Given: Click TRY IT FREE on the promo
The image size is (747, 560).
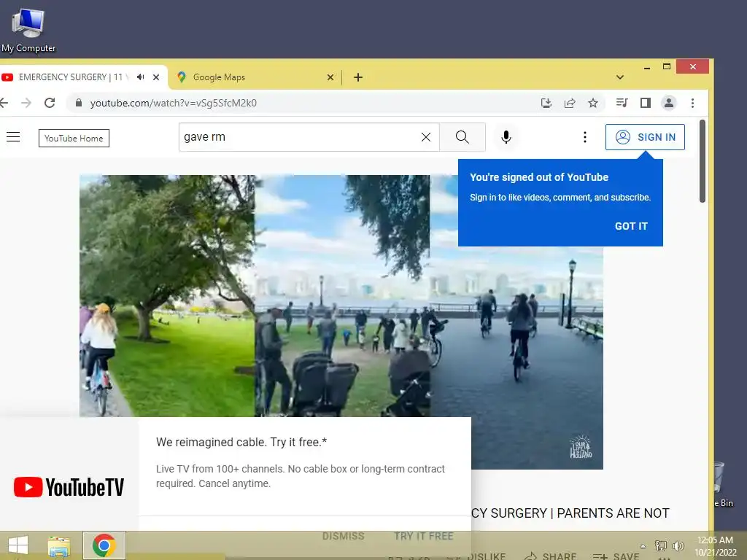Looking at the screenshot, I should tap(424, 536).
